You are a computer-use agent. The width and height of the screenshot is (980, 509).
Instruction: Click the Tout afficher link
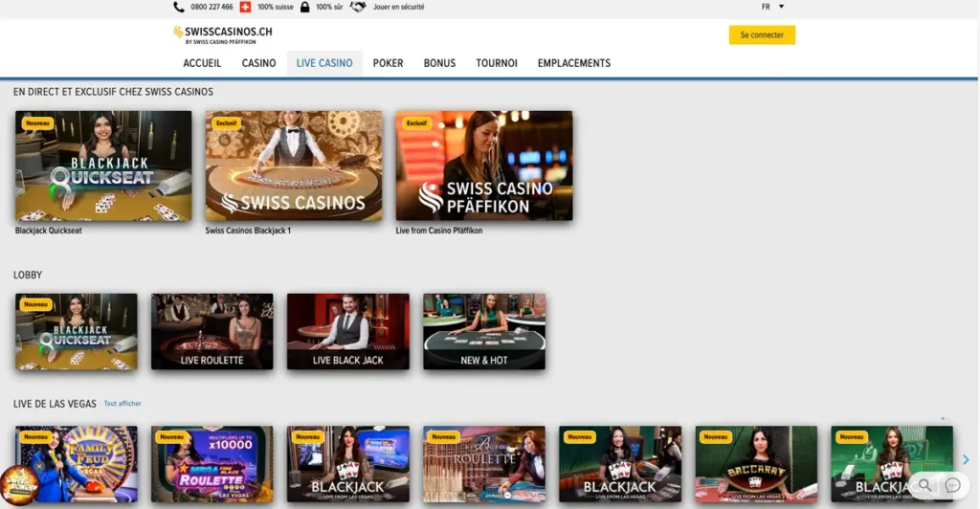[x=122, y=404]
